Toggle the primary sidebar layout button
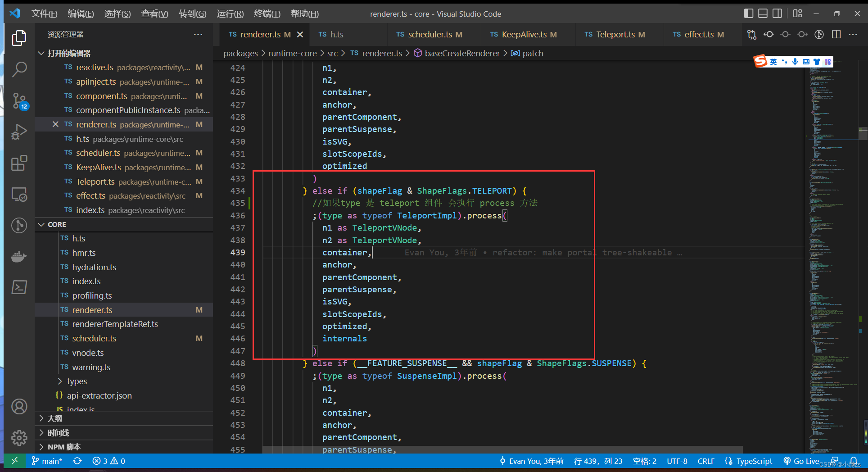This screenshot has width=868, height=472. coord(748,14)
